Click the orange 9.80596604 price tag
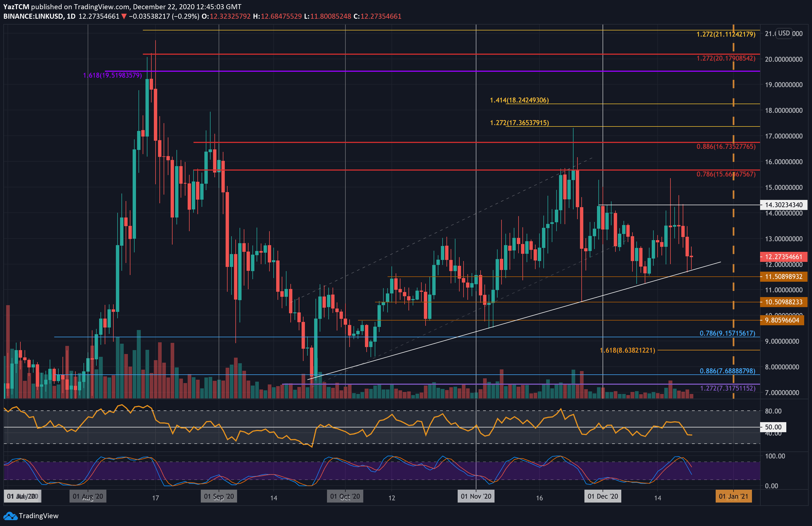The width and height of the screenshot is (812, 526). [x=782, y=320]
